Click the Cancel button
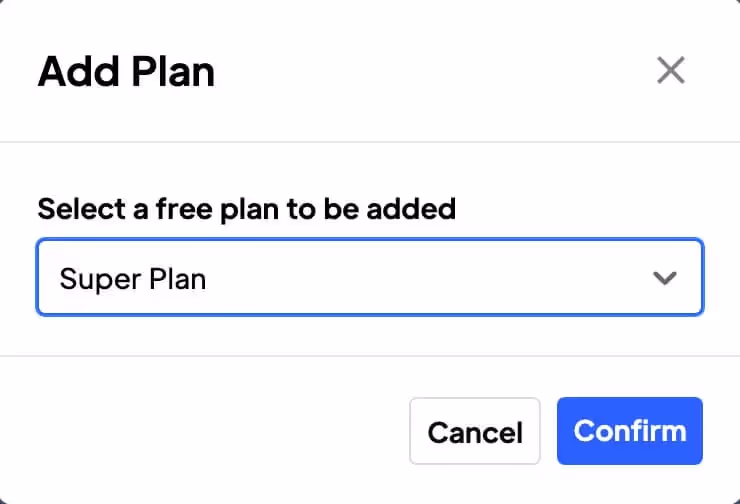Image resolution: width=740 pixels, height=504 pixels. point(475,432)
